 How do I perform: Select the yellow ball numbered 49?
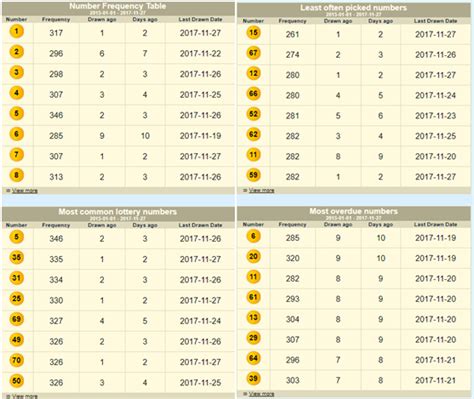[x=16, y=340]
